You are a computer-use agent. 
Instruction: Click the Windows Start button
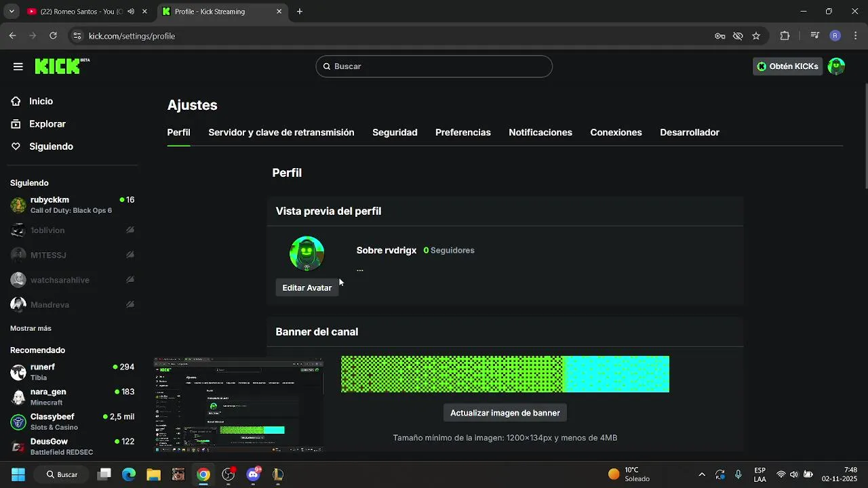click(x=18, y=474)
